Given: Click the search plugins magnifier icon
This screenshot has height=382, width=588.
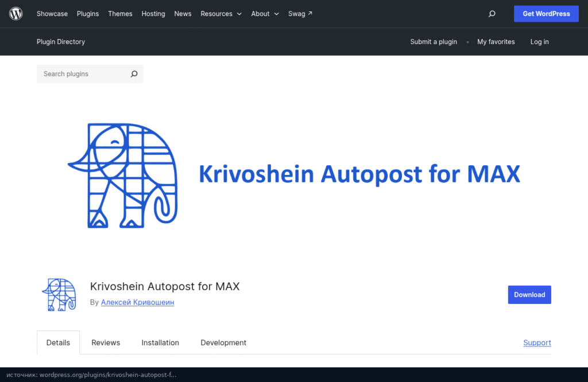Looking at the screenshot, I should pyautogui.click(x=134, y=74).
